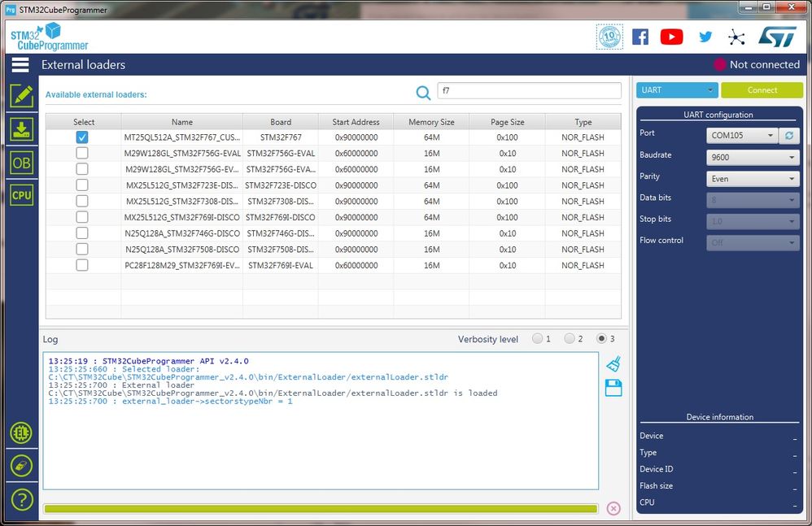The width and height of the screenshot is (812, 526).
Task: Open the Parity Even dropdown
Action: pyautogui.click(x=753, y=179)
